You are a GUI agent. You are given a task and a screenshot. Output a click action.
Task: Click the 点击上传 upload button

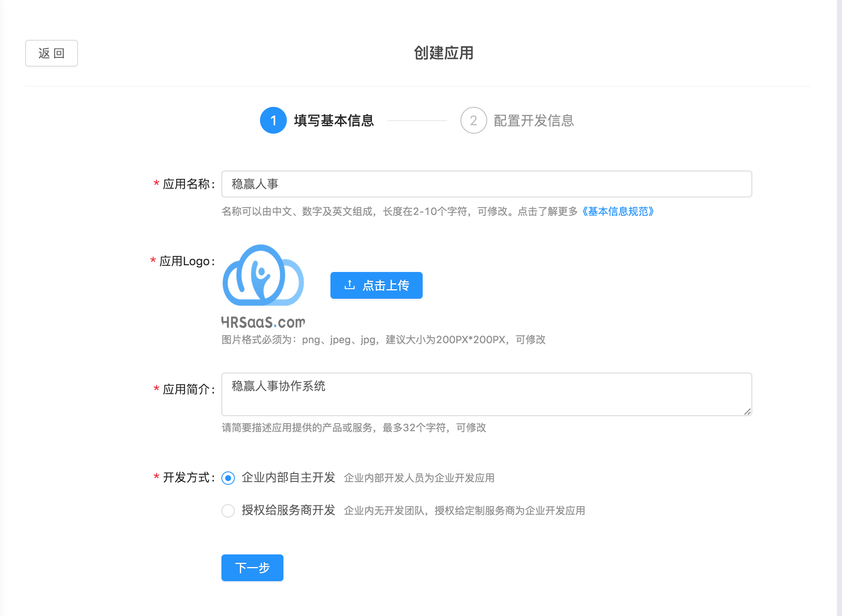[376, 285]
